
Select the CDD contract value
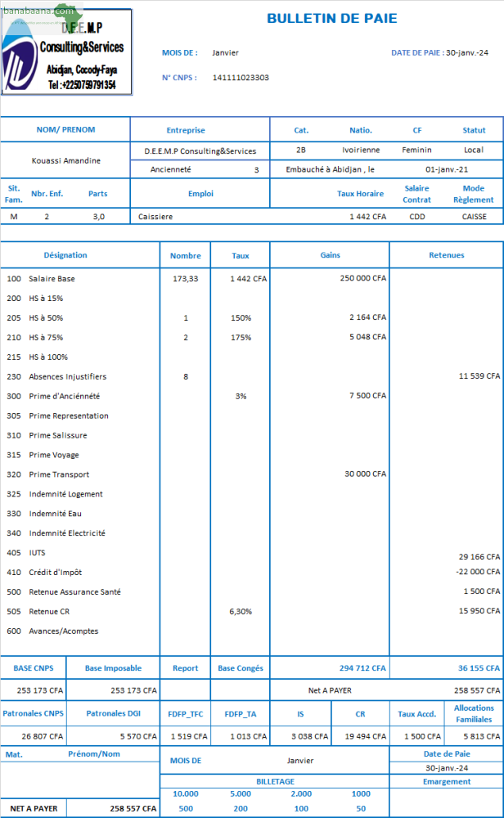pyautogui.click(x=417, y=217)
